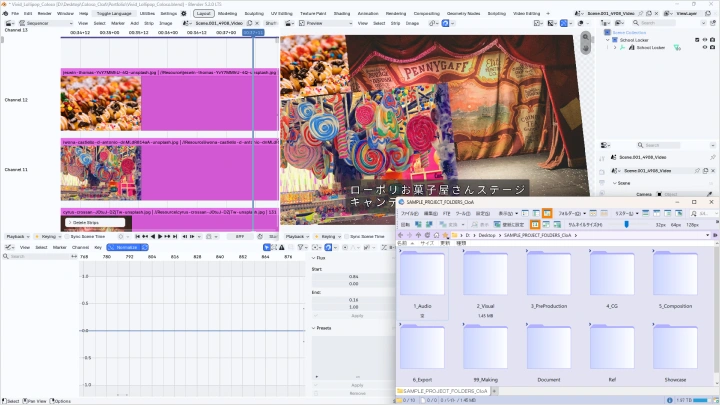Click 壁紙に設定 button in file manager
Screen dimensions: 720x405
(x=509, y=225)
